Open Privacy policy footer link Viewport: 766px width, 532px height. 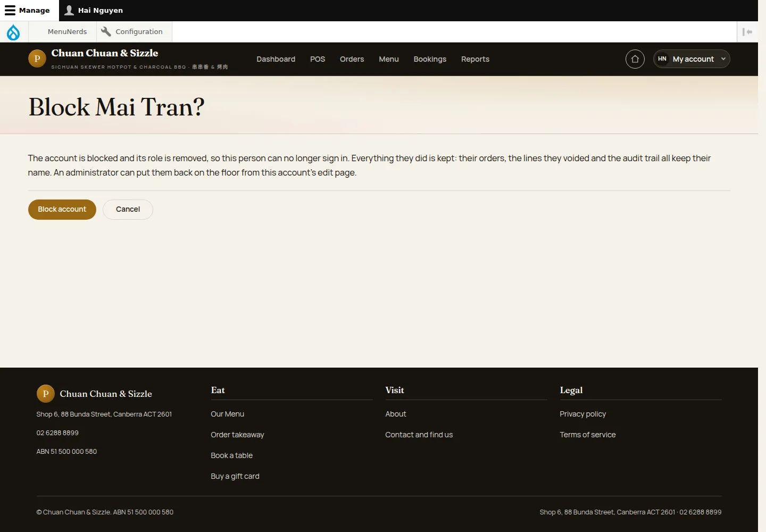582,414
